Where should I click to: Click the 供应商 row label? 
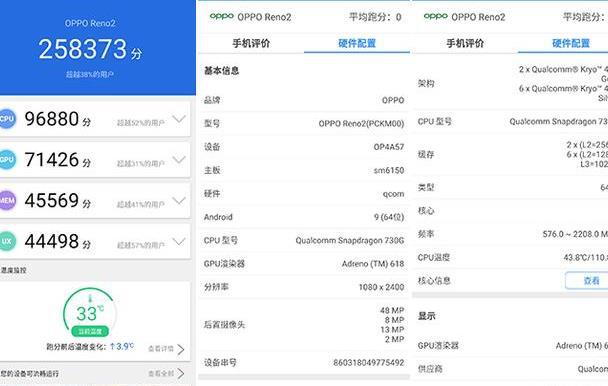[430, 369]
